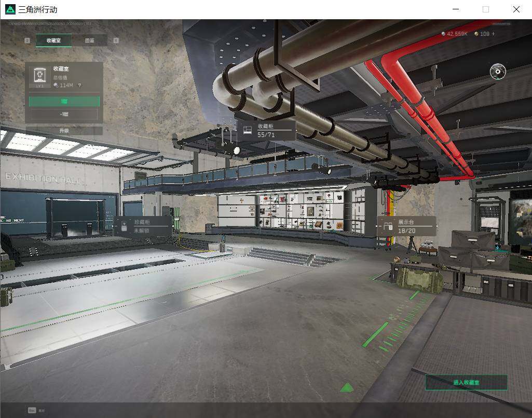The image size is (532, 418).
Task: Switch to the 收藏室 tab
Action: (x=53, y=41)
